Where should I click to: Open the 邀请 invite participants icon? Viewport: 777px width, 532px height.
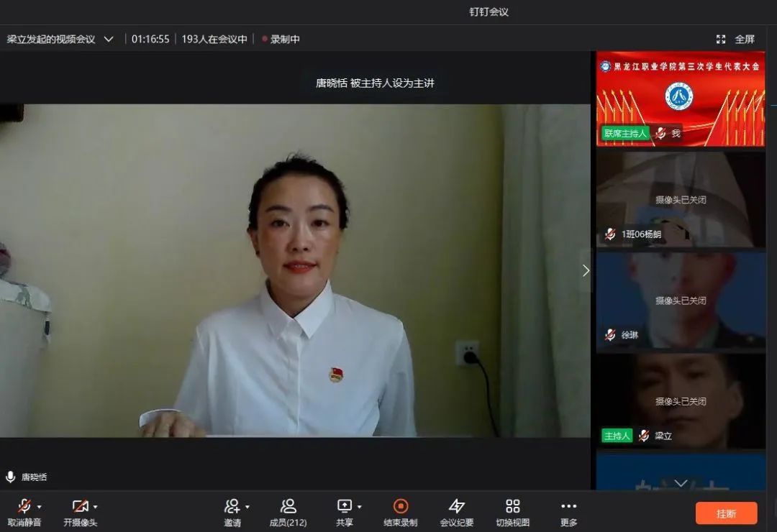231,506
